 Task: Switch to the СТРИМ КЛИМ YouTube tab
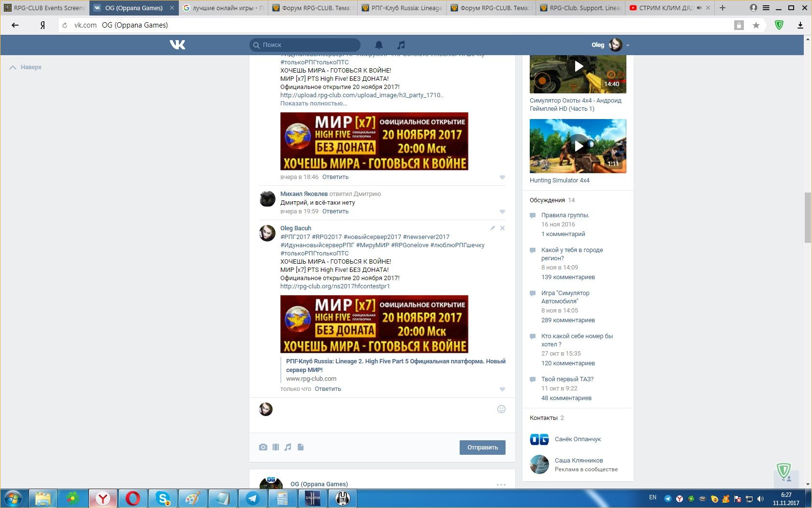(x=666, y=8)
